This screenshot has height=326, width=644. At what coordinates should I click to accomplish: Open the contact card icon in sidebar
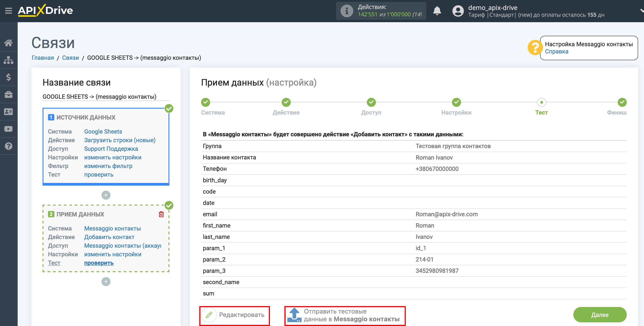coord(9,112)
